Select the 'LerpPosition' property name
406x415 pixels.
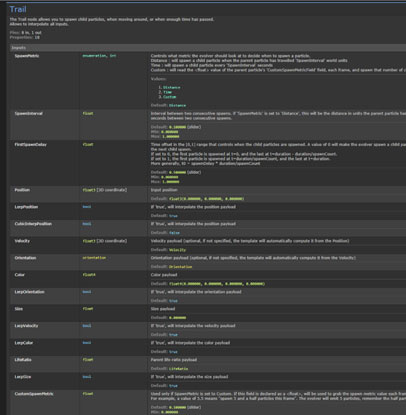click(26, 207)
